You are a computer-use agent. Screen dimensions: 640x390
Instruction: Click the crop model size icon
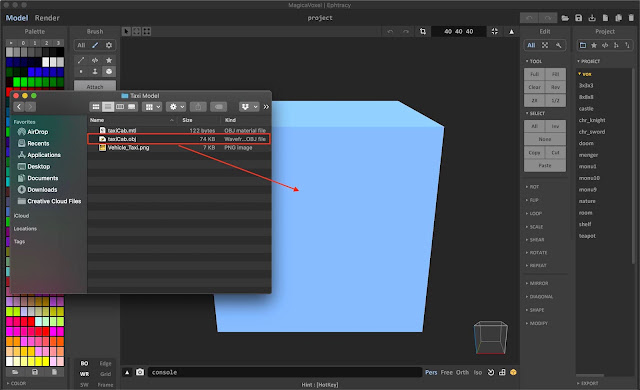coord(423,31)
